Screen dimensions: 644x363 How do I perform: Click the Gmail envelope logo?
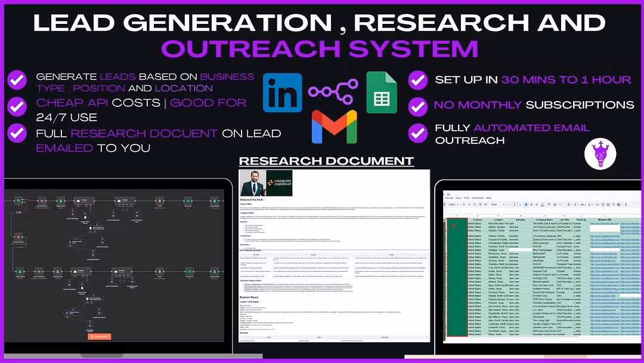[x=335, y=127]
